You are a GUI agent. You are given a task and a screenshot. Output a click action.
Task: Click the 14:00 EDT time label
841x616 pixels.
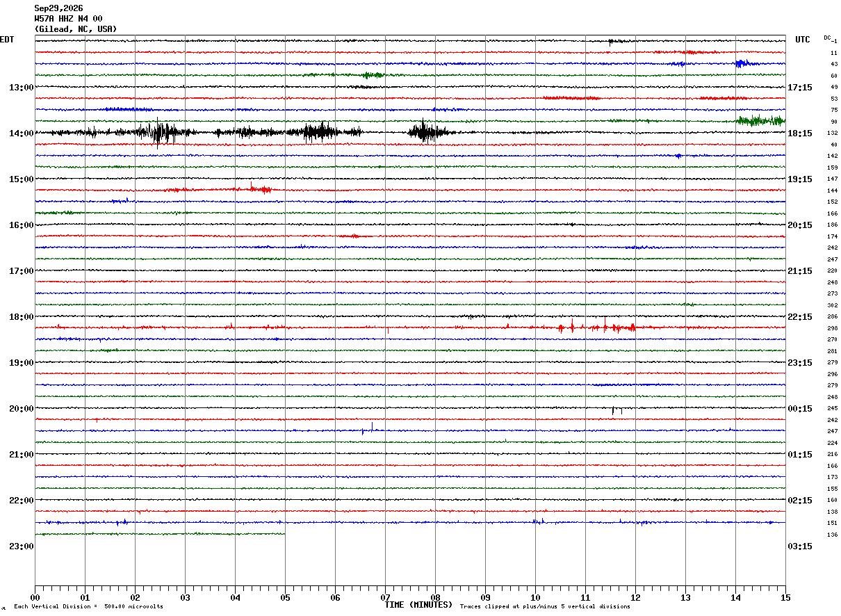coord(22,133)
